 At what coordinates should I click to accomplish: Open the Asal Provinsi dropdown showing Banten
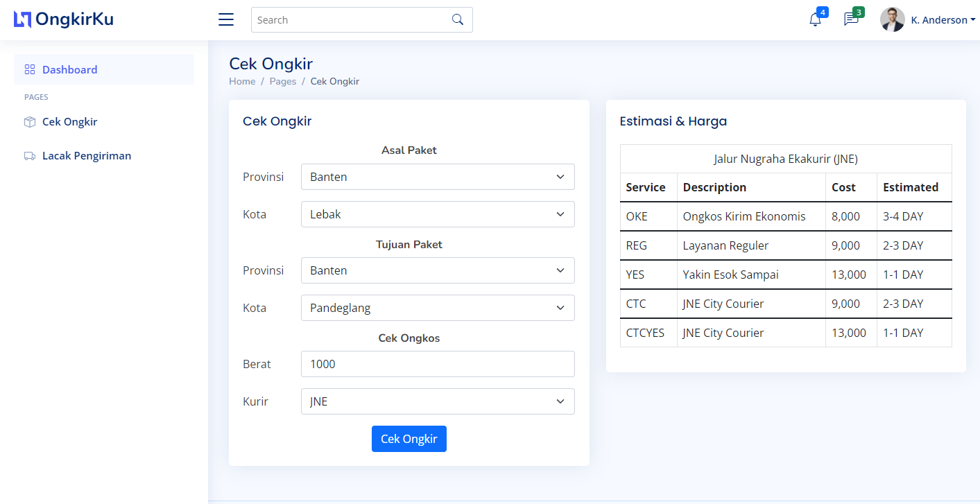tap(438, 177)
